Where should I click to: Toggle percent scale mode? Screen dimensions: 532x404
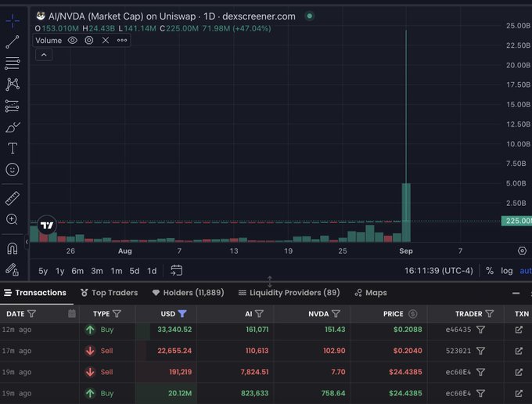coord(489,271)
